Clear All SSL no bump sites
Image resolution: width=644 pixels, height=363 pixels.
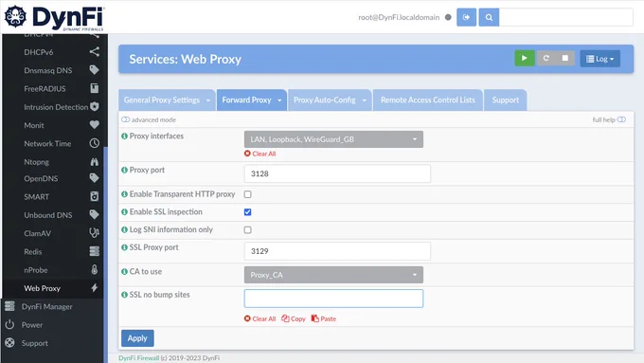click(260, 318)
